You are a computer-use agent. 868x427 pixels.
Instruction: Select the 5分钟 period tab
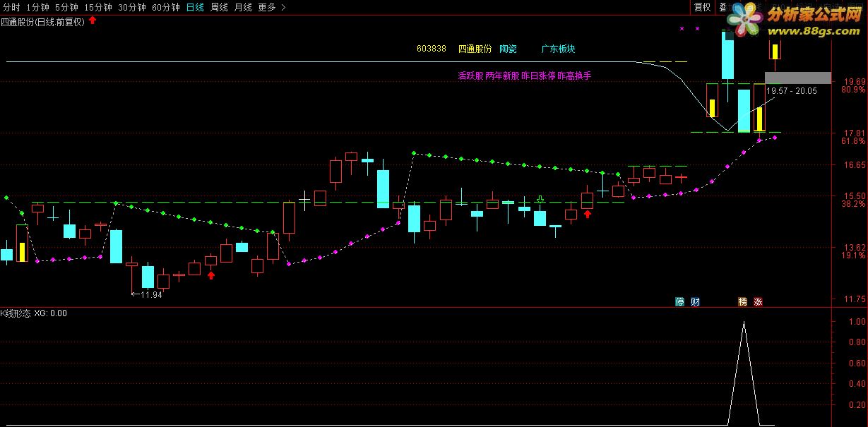point(66,7)
